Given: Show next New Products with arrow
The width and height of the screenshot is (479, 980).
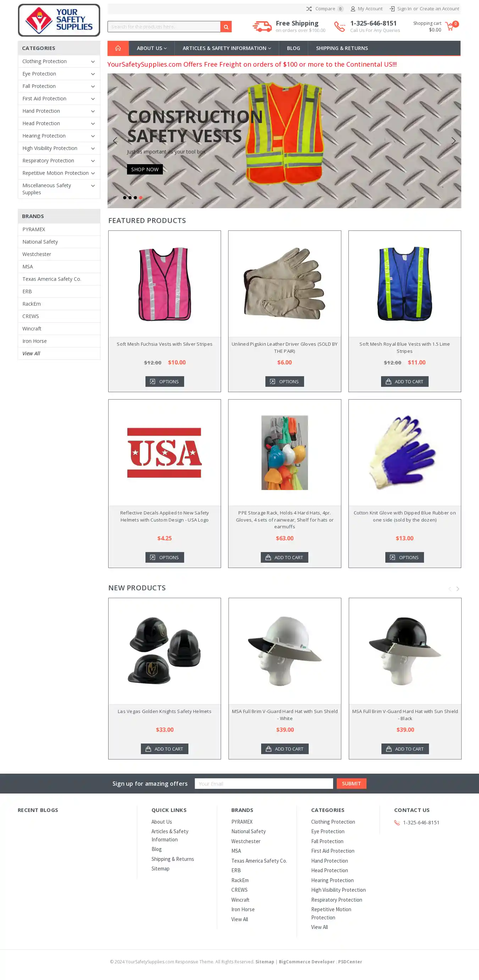Looking at the screenshot, I should tap(458, 589).
